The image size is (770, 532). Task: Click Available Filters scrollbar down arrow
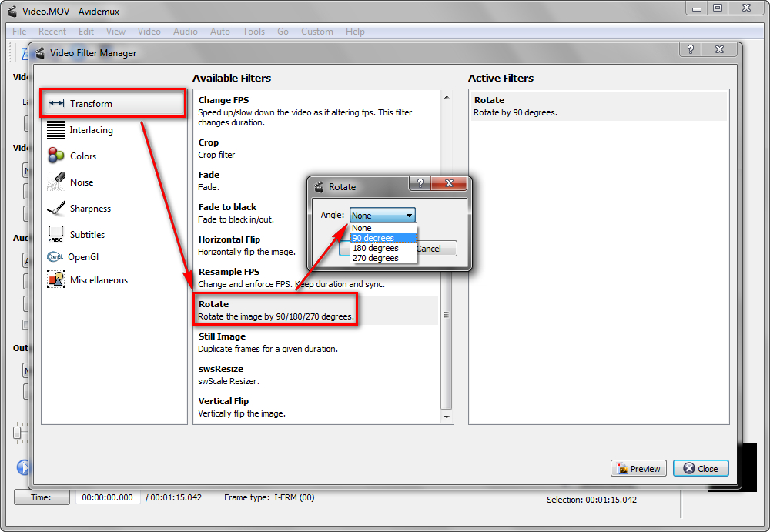coord(446,417)
